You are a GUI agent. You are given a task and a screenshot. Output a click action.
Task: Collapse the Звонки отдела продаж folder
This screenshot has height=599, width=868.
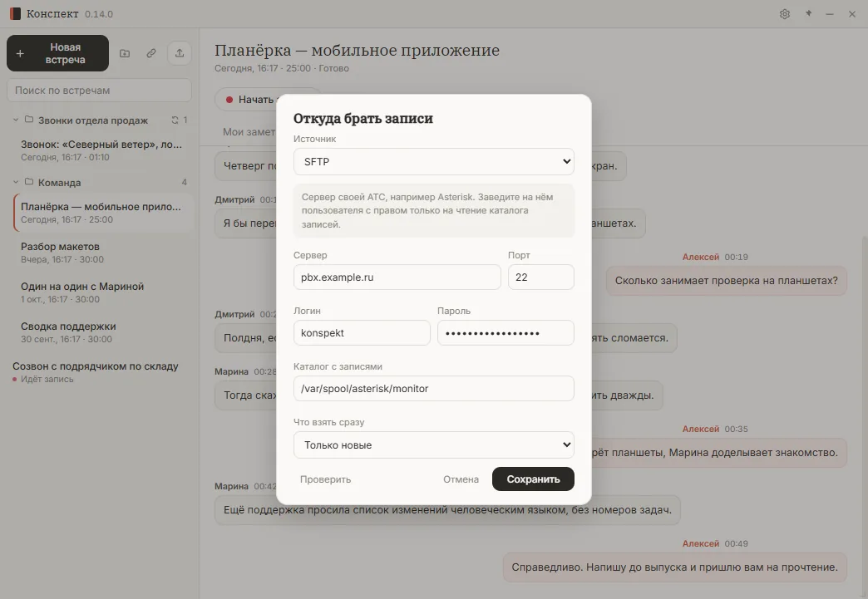click(x=16, y=120)
